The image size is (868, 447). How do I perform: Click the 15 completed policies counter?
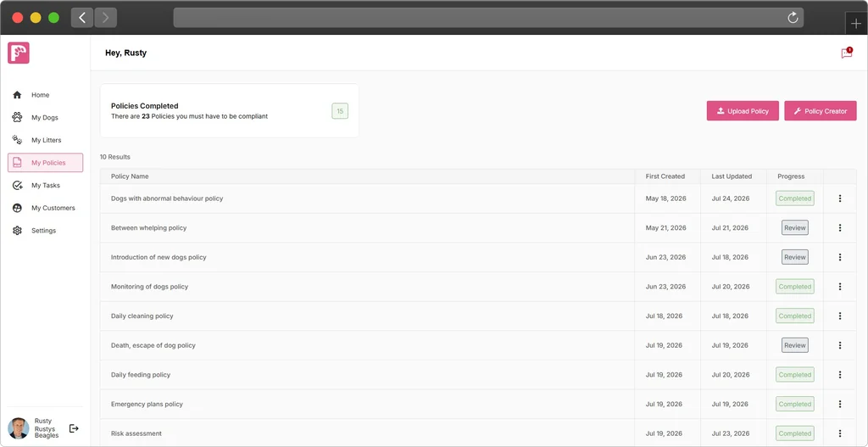click(340, 111)
